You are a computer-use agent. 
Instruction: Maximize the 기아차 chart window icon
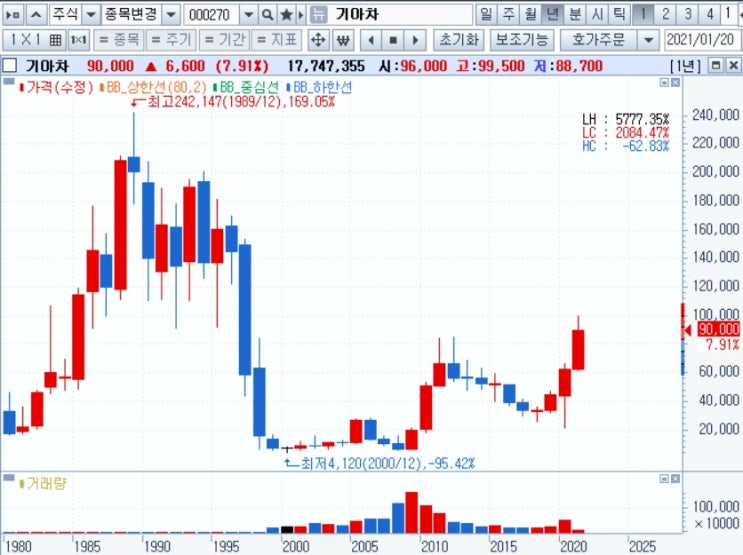[x=716, y=65]
